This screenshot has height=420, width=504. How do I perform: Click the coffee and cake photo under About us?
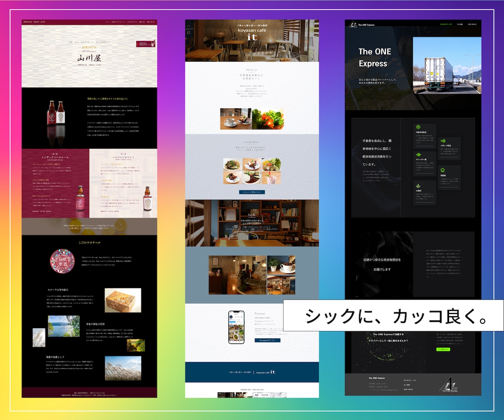(236, 119)
